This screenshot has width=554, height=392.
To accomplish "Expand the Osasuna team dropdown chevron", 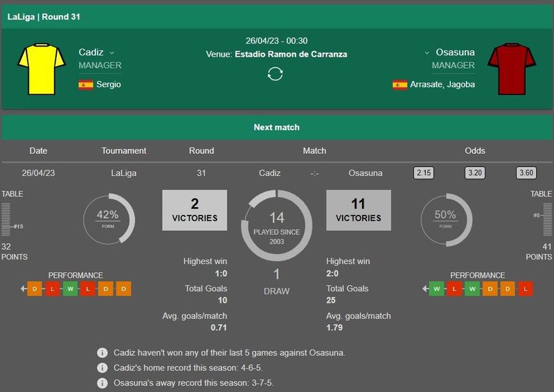I will (427, 53).
